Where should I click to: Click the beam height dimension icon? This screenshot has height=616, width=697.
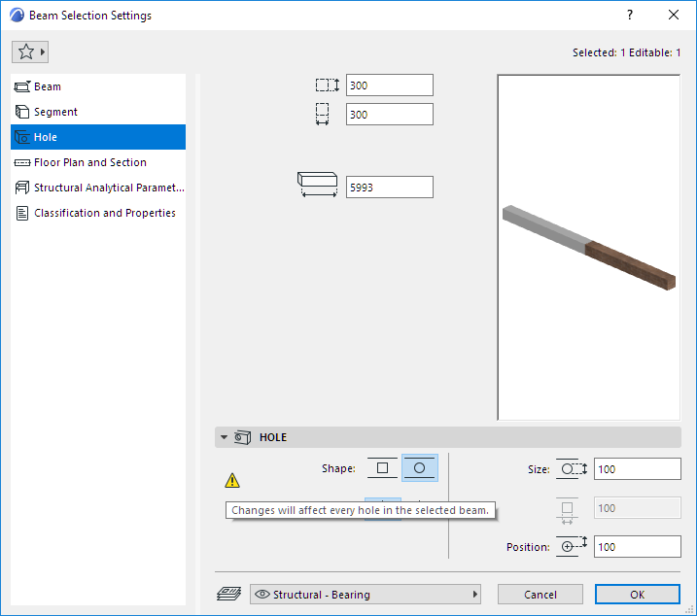click(328, 85)
